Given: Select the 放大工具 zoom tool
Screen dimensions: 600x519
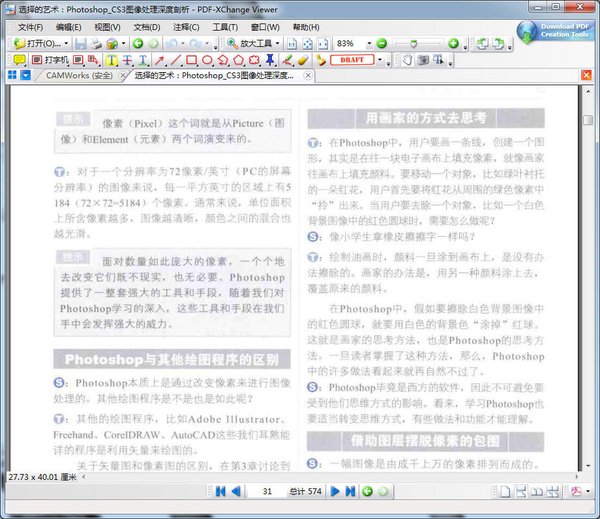Looking at the screenshot, I should pos(249,43).
